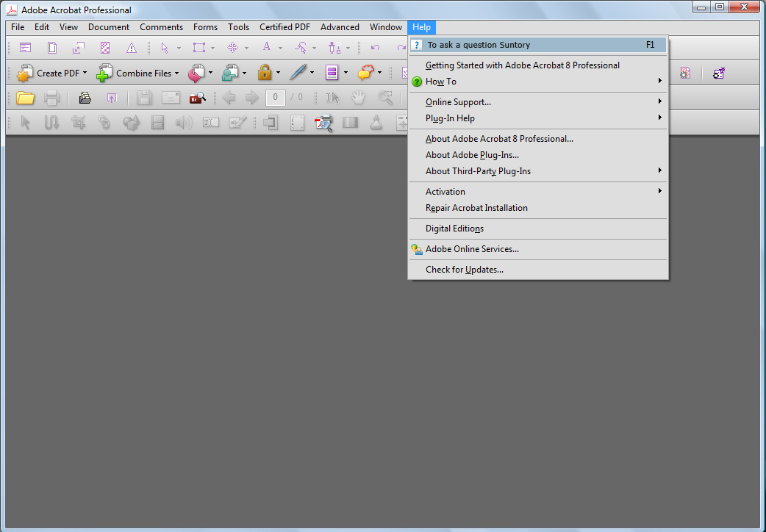Screen dimensions: 766x532
Task: Click the purple checklist sparkle icon
Action: pyautogui.click(x=719, y=73)
